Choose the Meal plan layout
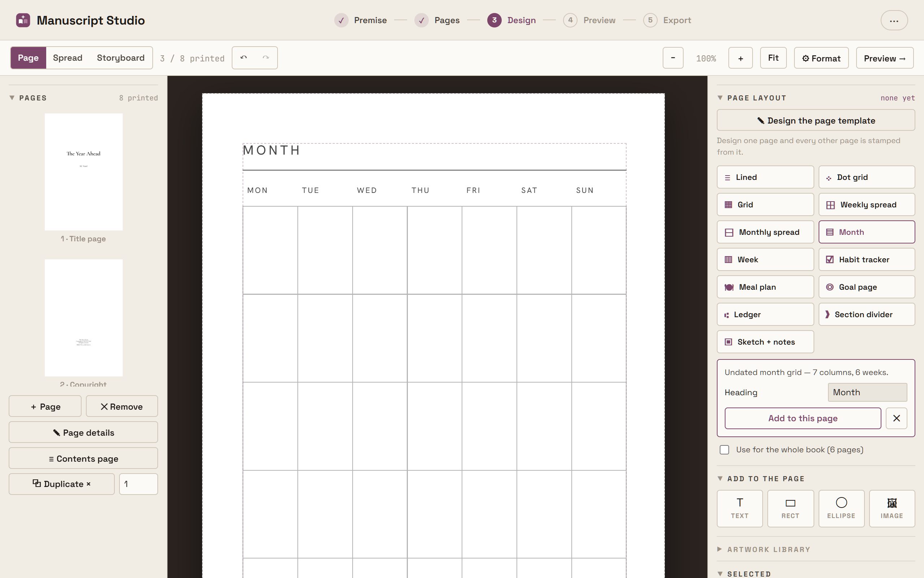The height and width of the screenshot is (578, 924). [765, 287]
